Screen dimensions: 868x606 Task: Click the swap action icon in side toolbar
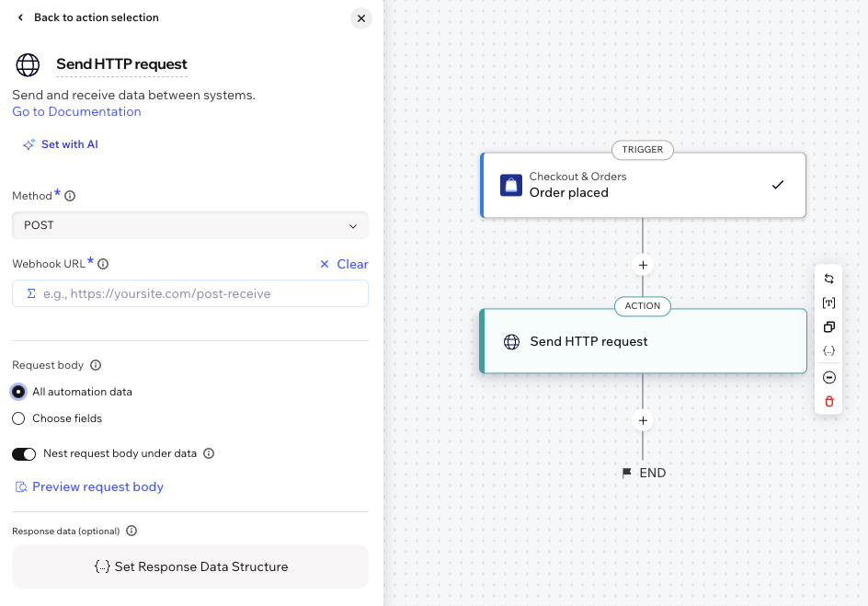pos(828,279)
